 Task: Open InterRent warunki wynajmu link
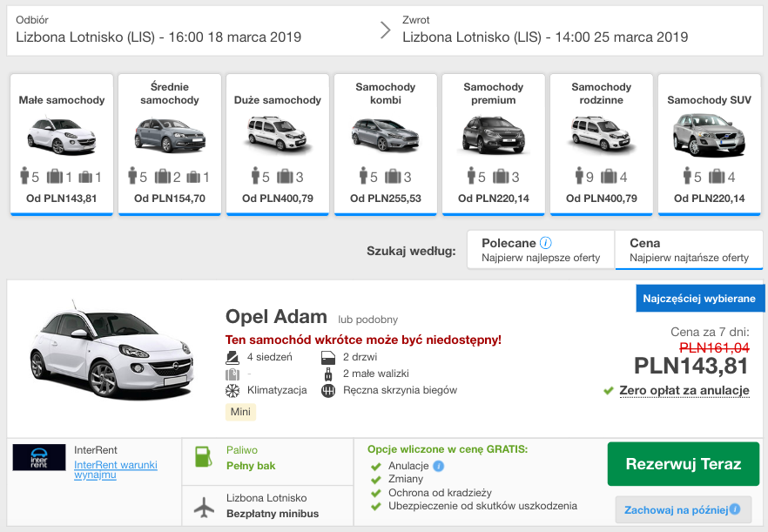click(x=116, y=469)
